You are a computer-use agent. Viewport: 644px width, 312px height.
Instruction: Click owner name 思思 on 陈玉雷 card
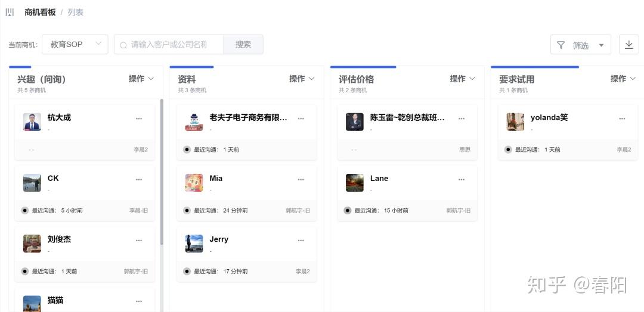point(465,149)
